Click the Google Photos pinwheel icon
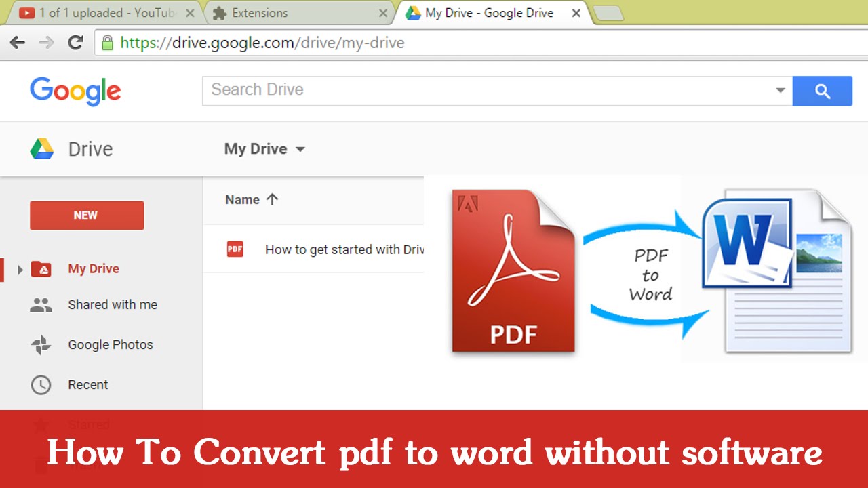This screenshot has width=868, height=488. coord(41,345)
